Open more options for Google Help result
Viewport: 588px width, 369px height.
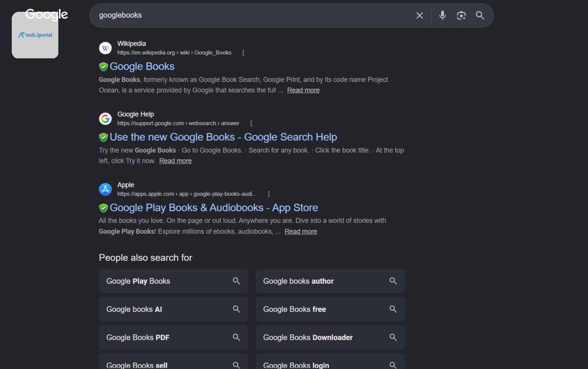pyautogui.click(x=251, y=123)
